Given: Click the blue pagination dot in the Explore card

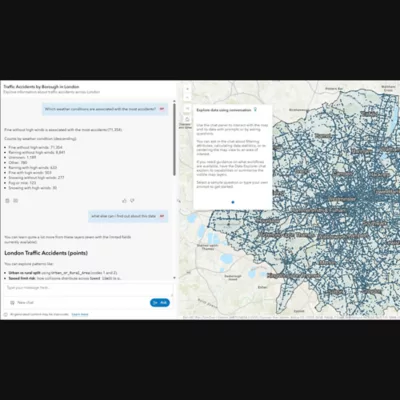Looking at the screenshot, I should click(233, 202).
